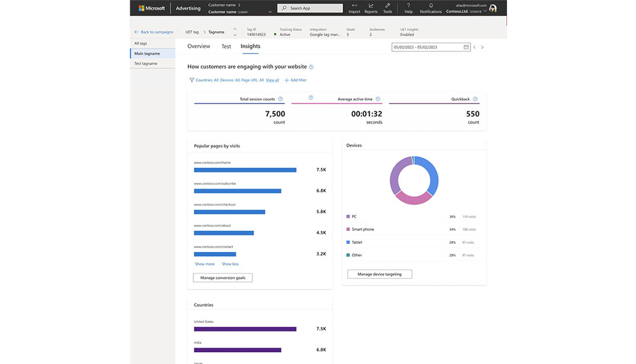Click the View all filters link
The height and width of the screenshot is (364, 636).
point(272,80)
